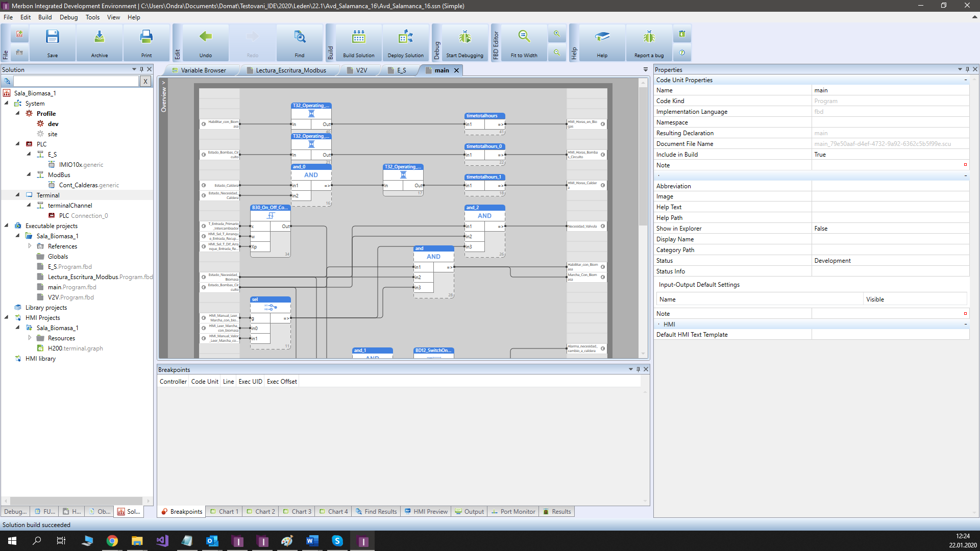Click the PLC Connection_0 red icon

(x=52, y=216)
